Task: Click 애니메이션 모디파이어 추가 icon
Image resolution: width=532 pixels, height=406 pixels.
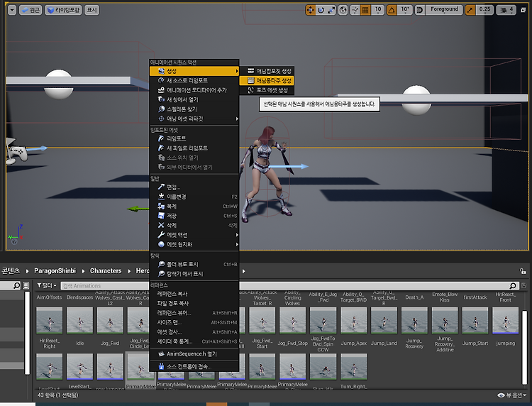Action: coord(161,90)
